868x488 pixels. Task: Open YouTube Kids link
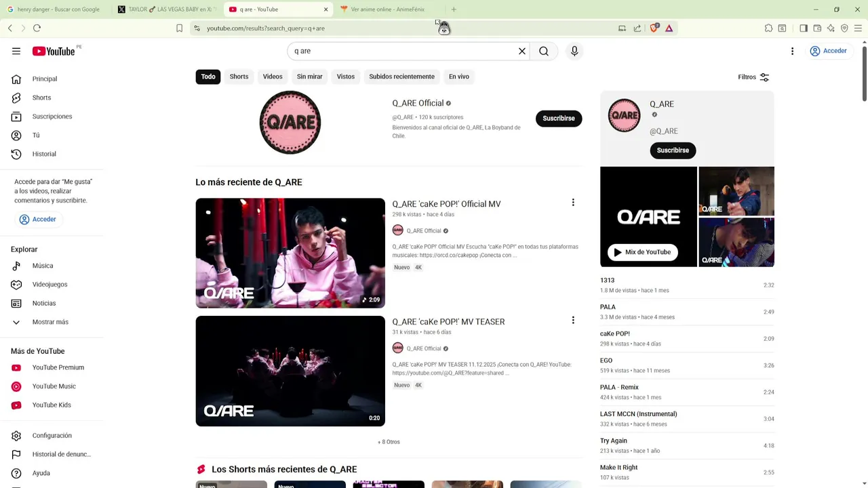52,405
